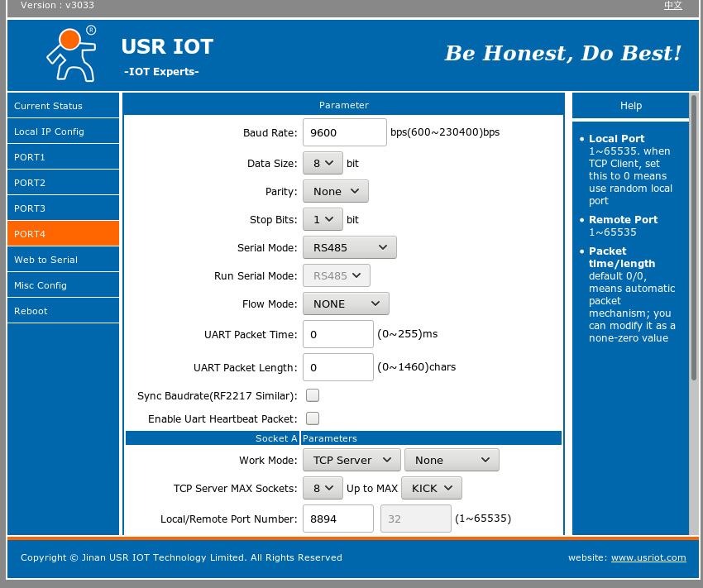Go to Current Status page
The width and height of the screenshot is (703, 588).
coord(63,106)
